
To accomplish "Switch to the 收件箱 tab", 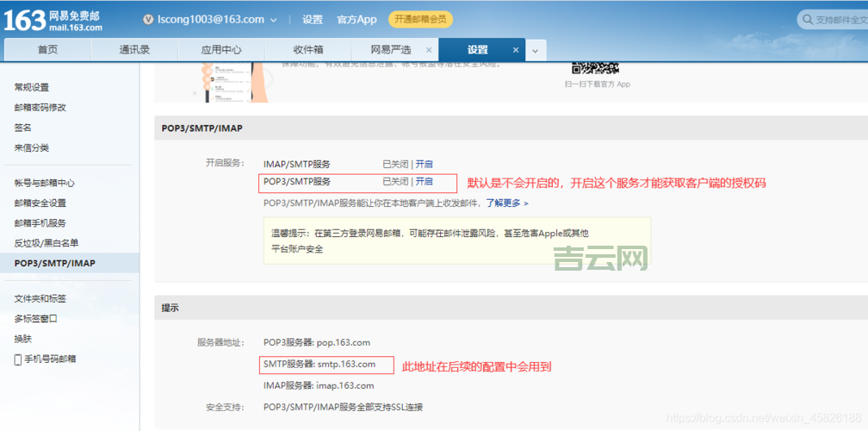I will [308, 50].
